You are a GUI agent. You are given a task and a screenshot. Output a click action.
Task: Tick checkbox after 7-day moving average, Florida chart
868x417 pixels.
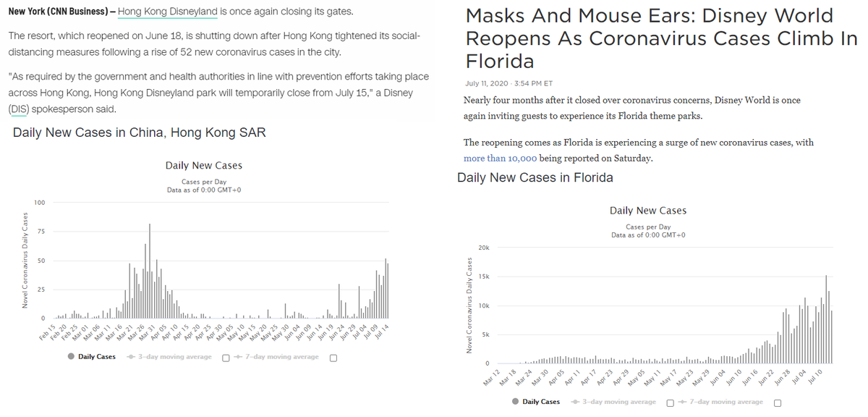(x=778, y=403)
